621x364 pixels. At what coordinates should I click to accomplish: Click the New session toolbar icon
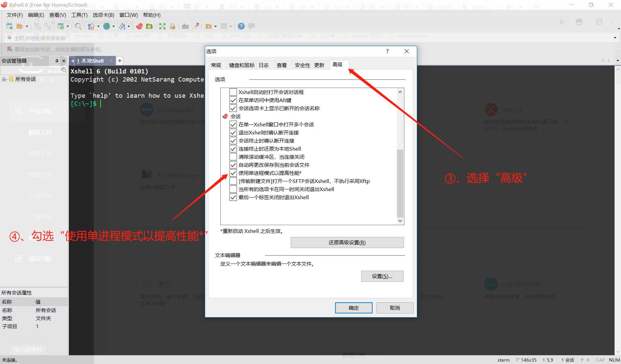[x=9, y=26]
